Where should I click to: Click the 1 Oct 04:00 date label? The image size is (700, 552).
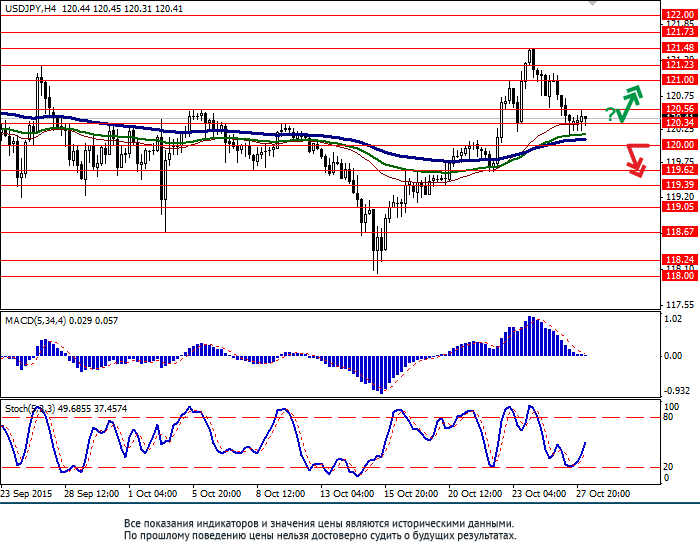pos(153,494)
